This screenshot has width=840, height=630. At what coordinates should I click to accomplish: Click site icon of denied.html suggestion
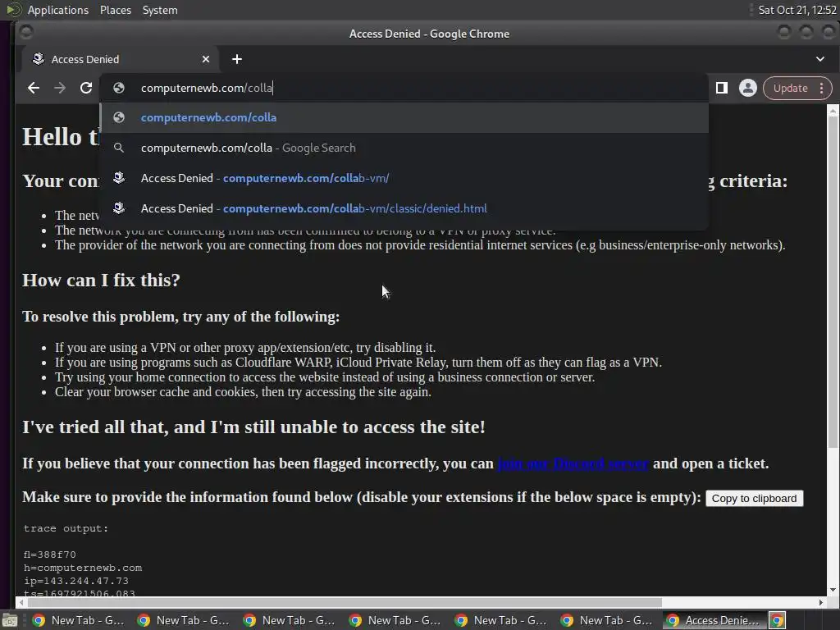pos(119,208)
